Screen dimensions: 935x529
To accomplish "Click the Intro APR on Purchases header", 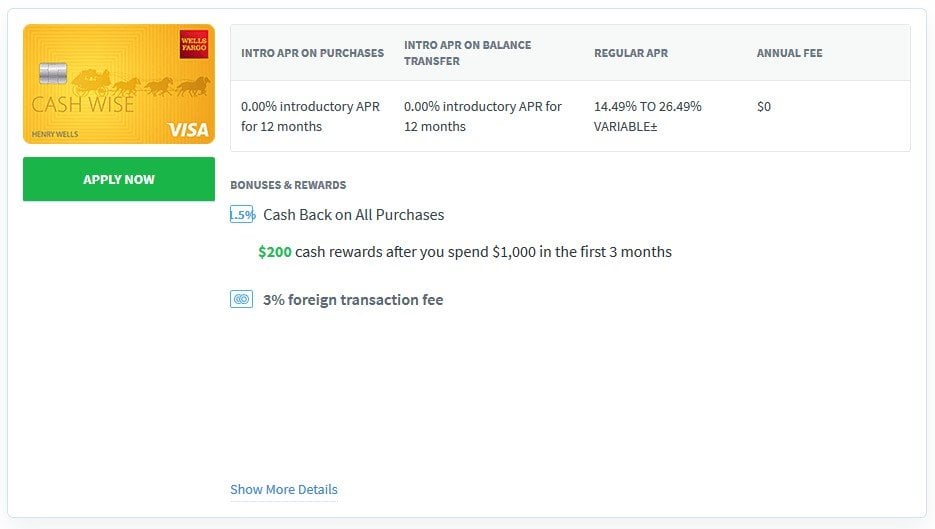I will 312,53.
